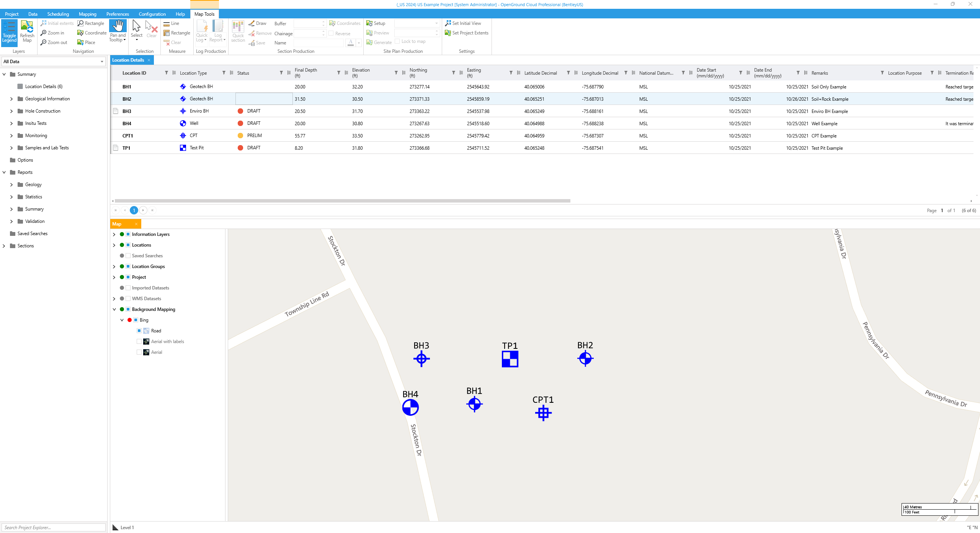Collapse the Background Mapping layer group
This screenshot has height=533, width=980.
coord(114,309)
